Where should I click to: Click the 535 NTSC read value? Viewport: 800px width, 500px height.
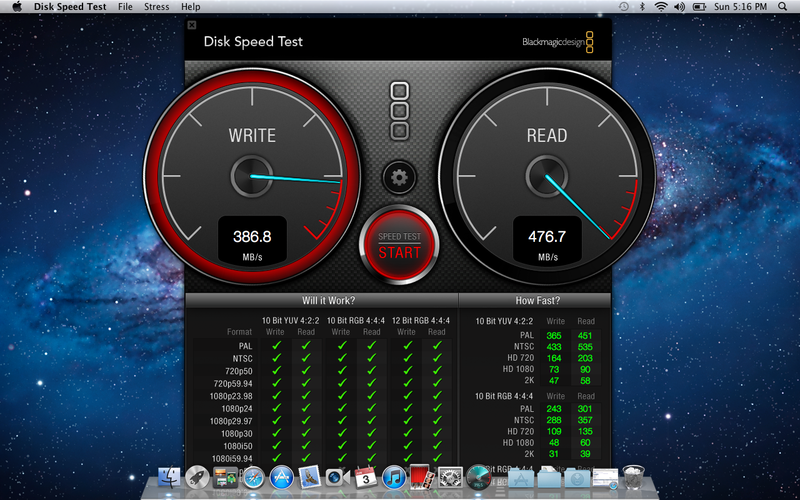pyautogui.click(x=585, y=347)
